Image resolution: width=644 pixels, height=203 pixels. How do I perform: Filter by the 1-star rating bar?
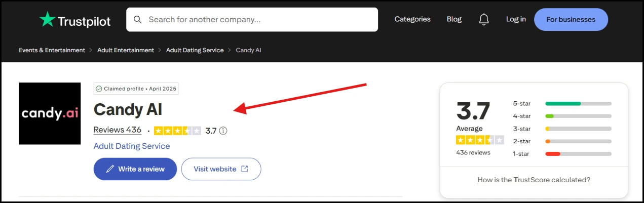[x=578, y=154]
